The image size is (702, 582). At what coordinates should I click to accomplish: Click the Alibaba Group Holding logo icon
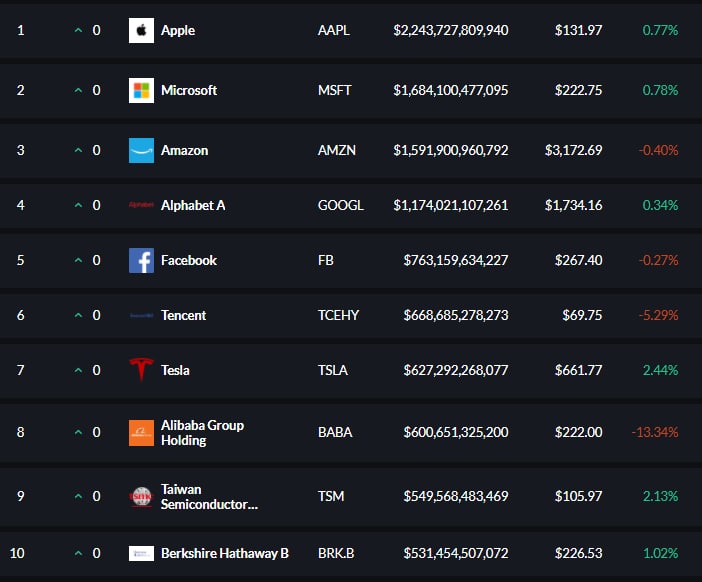(141, 433)
